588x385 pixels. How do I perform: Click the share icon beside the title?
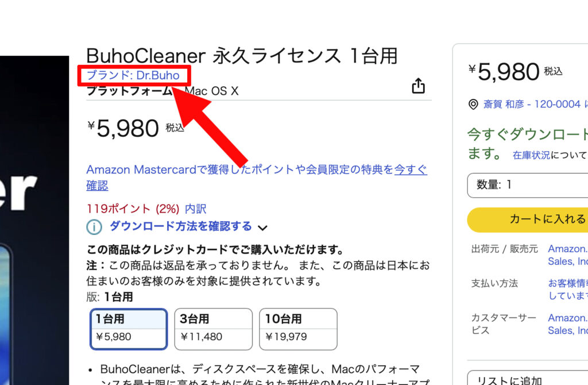pyautogui.click(x=418, y=86)
